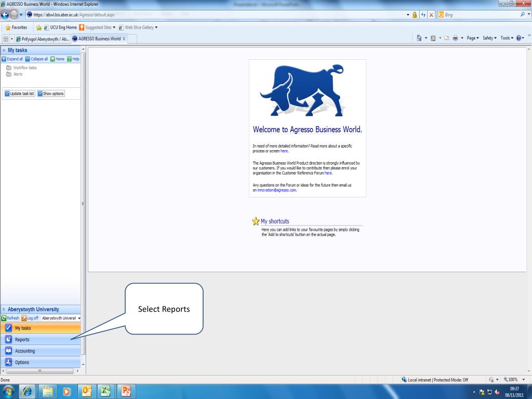Screen dimensions: 532x399
Task: Switch to the Prifysgol Aberystwyth tab
Action: [43, 39]
